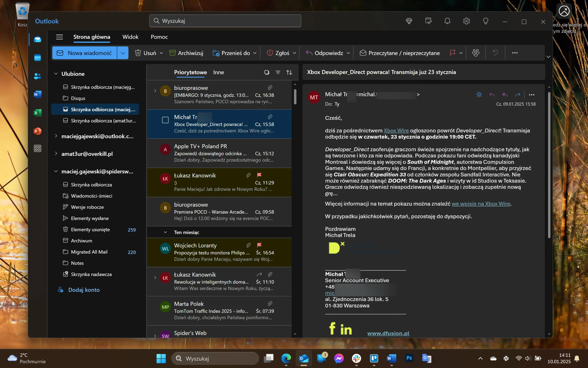
Task: Toggle Przeczytane / nieprzeczytane read status
Action: (x=400, y=53)
